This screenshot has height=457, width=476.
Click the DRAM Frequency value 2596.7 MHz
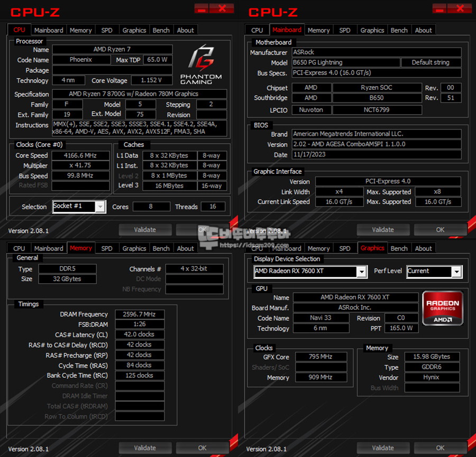(x=140, y=314)
